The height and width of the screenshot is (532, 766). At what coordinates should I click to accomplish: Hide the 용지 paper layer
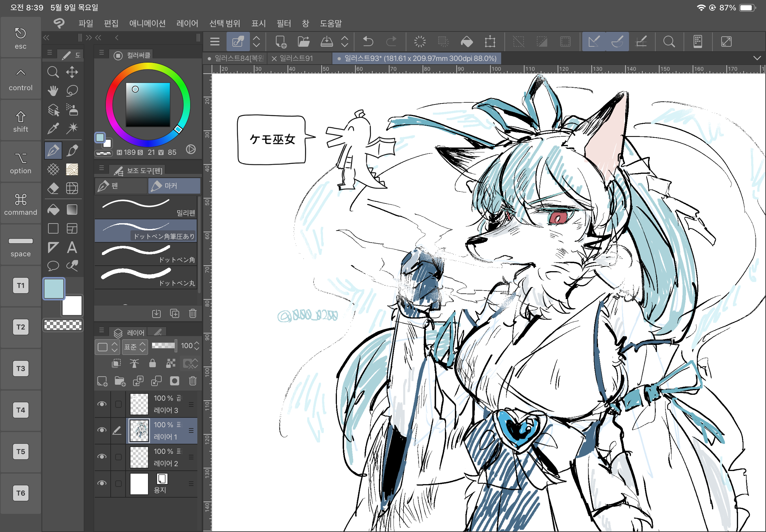point(102,483)
